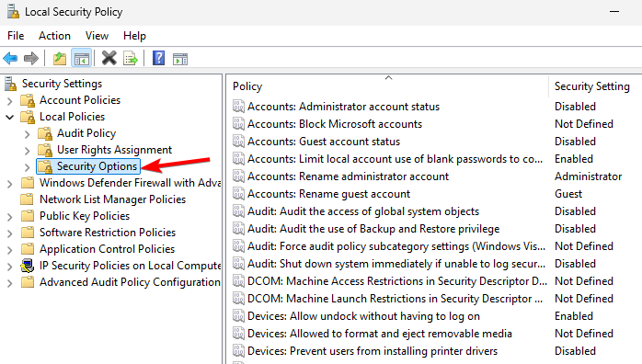This screenshot has height=364, width=642.
Task: Select 'Devices: Allowed to format and eject removable media'
Action: click(x=380, y=334)
